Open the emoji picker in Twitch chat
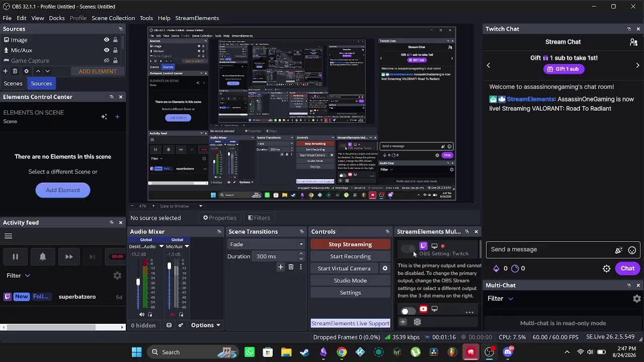This screenshot has width=644, height=362. coord(632,250)
